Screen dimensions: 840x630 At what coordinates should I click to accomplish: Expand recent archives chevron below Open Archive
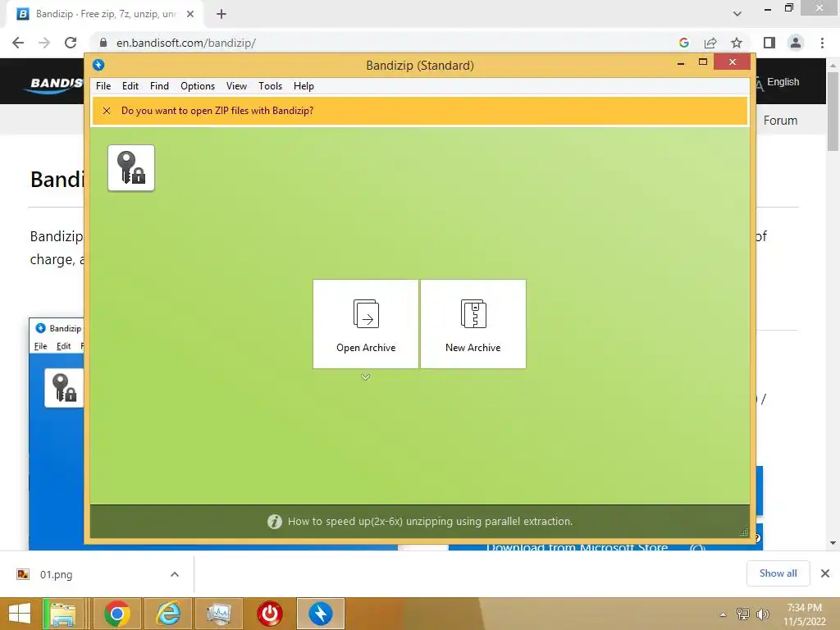point(365,377)
